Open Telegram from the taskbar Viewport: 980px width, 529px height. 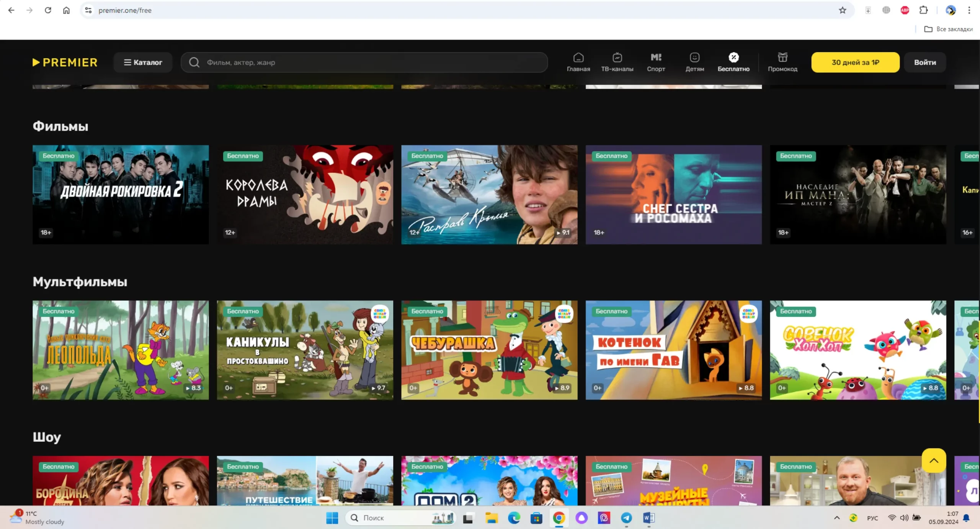point(626,518)
